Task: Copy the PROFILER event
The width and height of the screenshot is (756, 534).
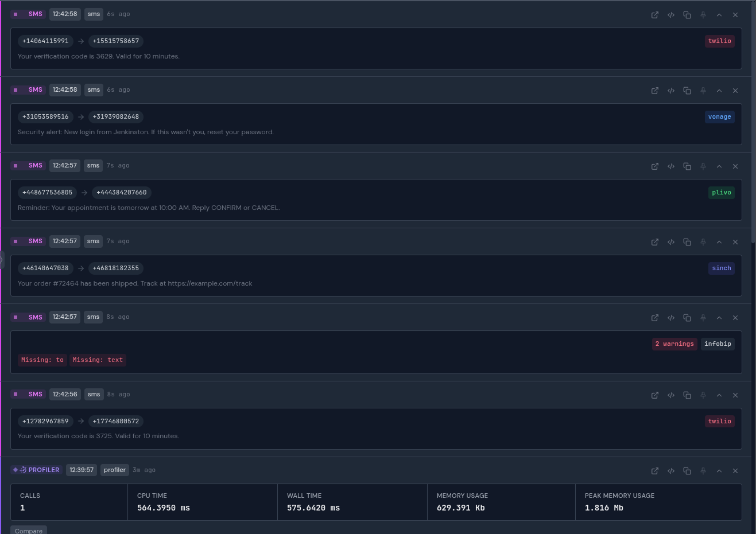Action: [x=687, y=470]
